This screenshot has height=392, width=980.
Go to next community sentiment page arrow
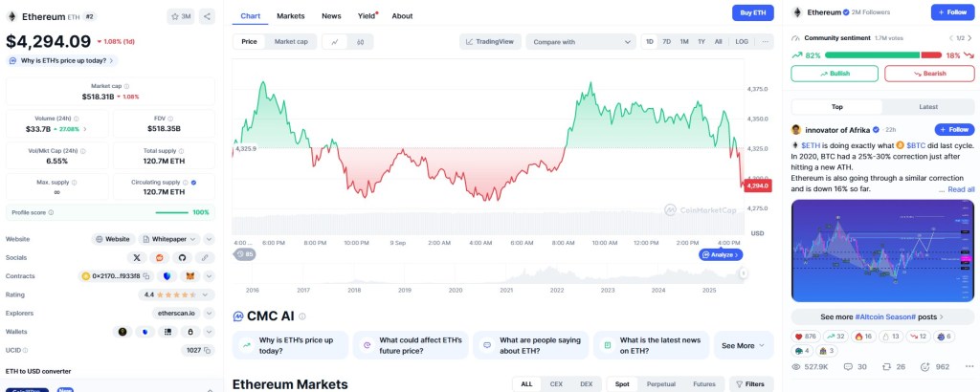(970, 38)
